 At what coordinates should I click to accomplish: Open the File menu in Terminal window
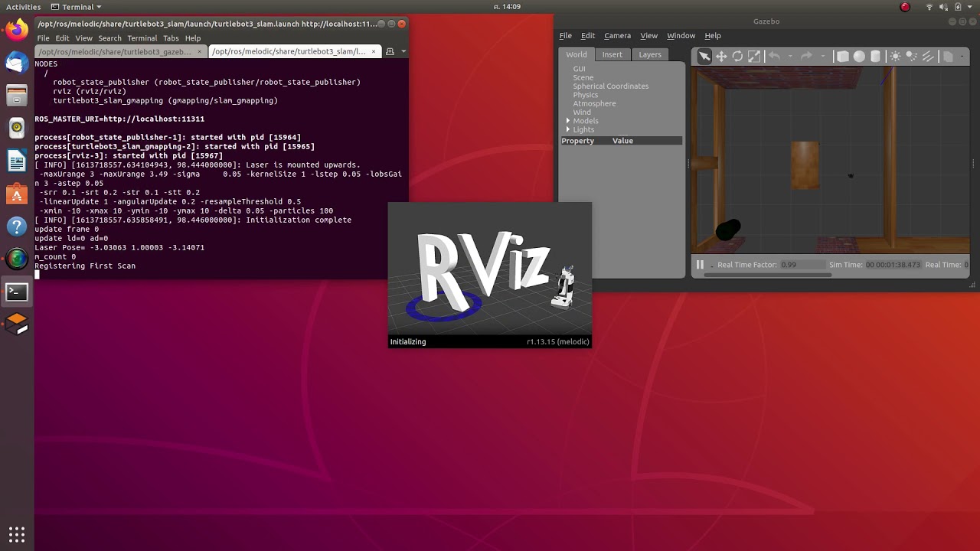[x=43, y=37]
